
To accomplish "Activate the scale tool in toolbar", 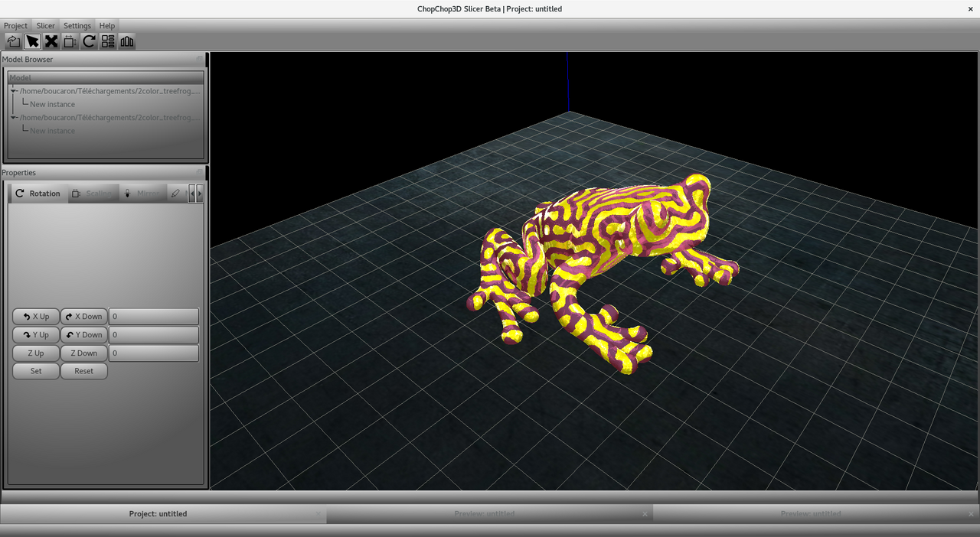I will [70, 41].
